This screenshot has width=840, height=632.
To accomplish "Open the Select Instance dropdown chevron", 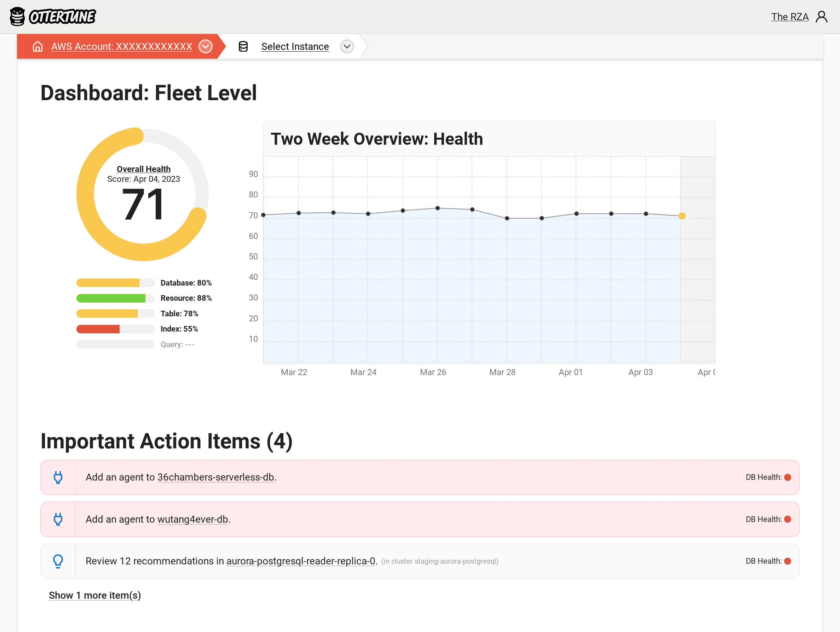I will point(347,46).
